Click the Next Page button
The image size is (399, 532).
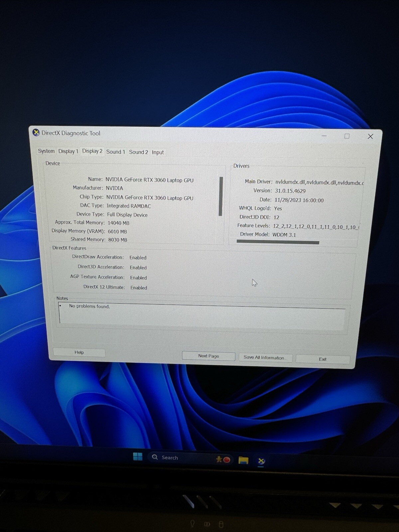[x=208, y=356]
